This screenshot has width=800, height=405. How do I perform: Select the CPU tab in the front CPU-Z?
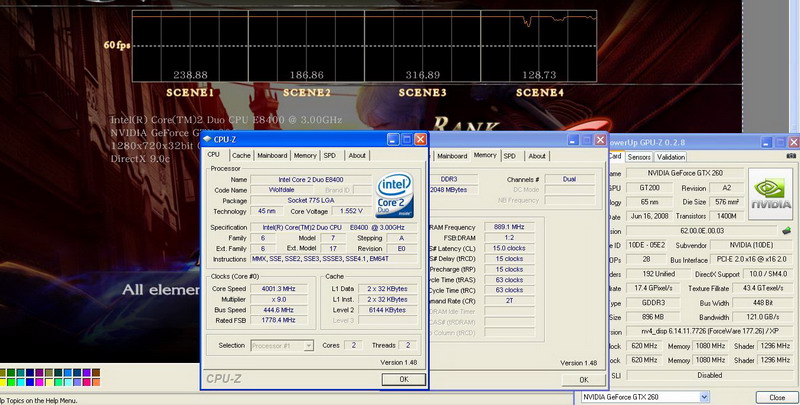tap(214, 155)
